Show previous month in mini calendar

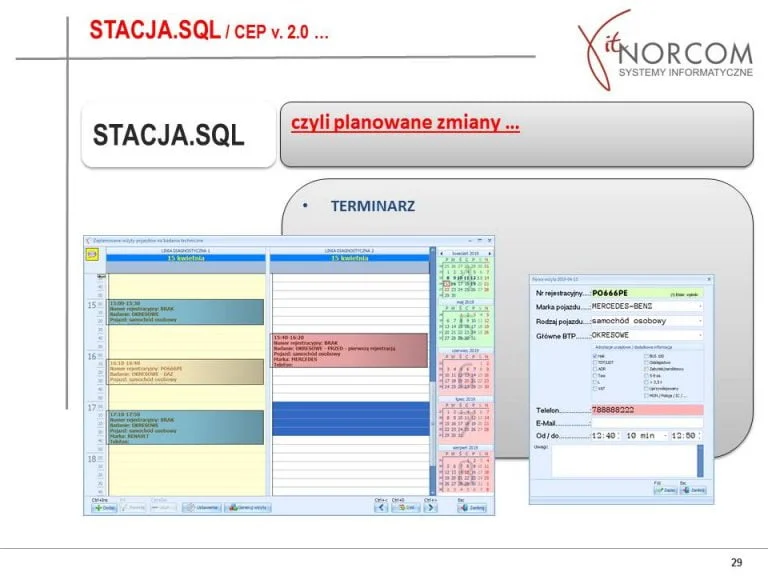[x=441, y=253]
